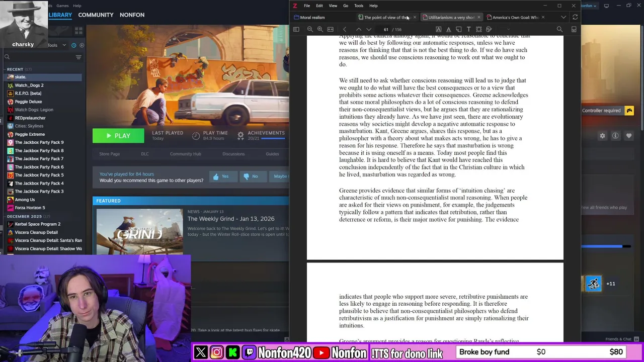Open the Store Page link for skate.
This screenshot has height=362, width=644.
[109, 154]
